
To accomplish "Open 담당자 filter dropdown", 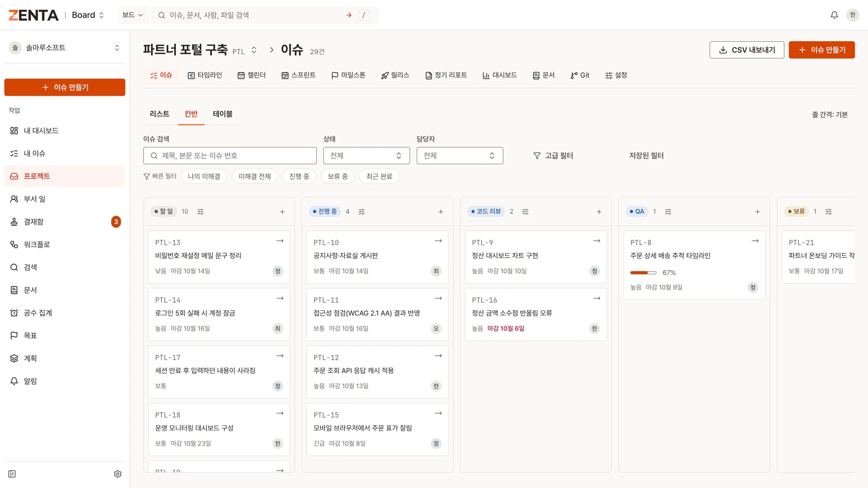I will tap(460, 155).
